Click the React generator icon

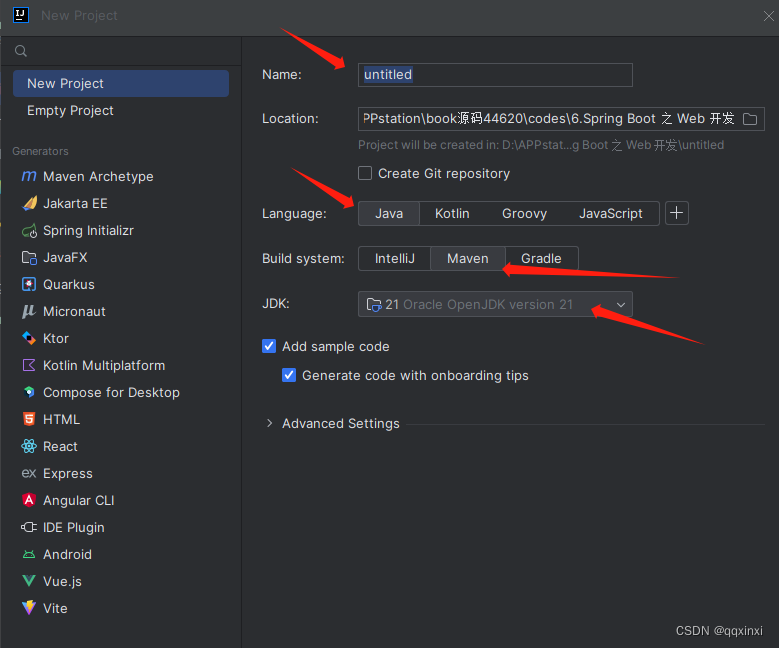point(29,447)
